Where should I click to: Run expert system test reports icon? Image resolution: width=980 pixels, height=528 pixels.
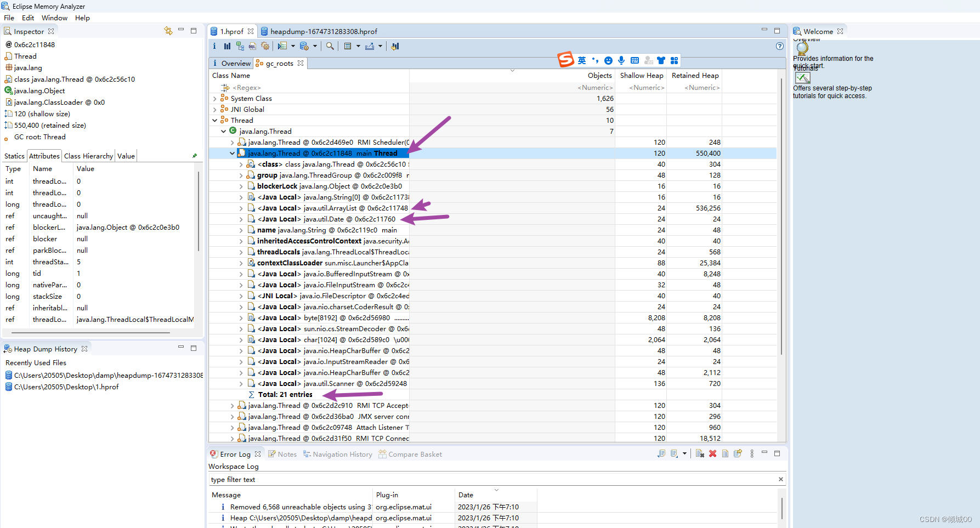point(282,46)
